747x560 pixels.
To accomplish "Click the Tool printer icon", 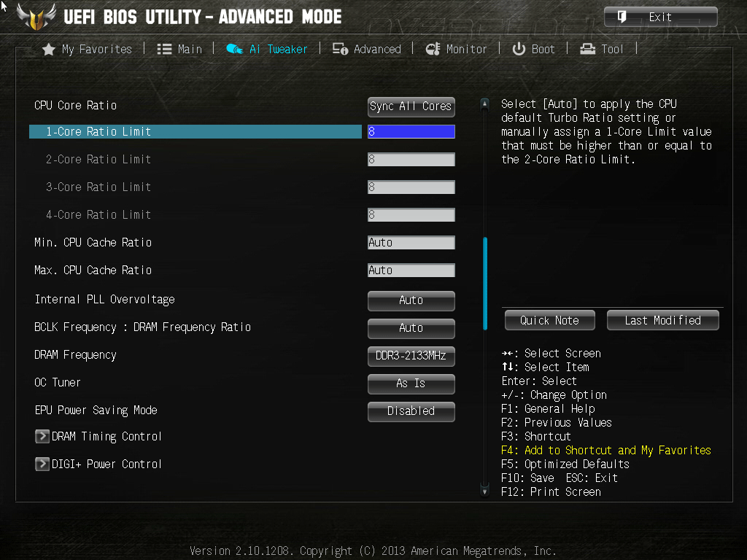I will click(x=588, y=49).
